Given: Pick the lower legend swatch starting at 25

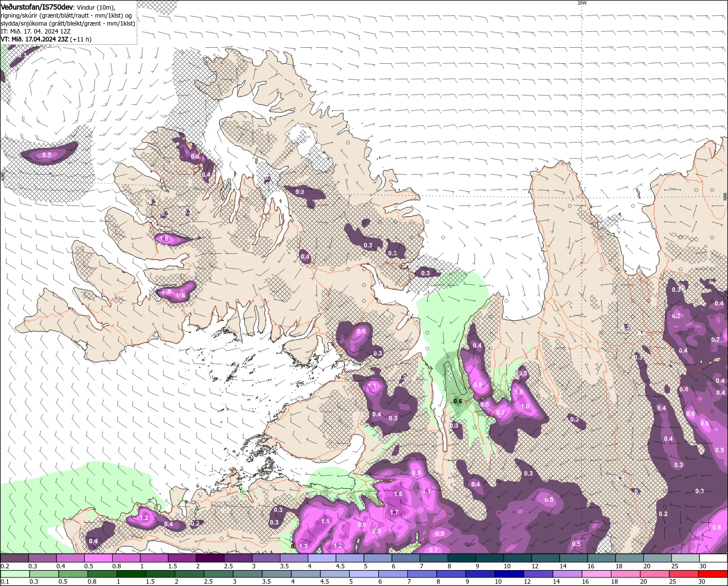Looking at the screenshot, I should tap(684, 574).
